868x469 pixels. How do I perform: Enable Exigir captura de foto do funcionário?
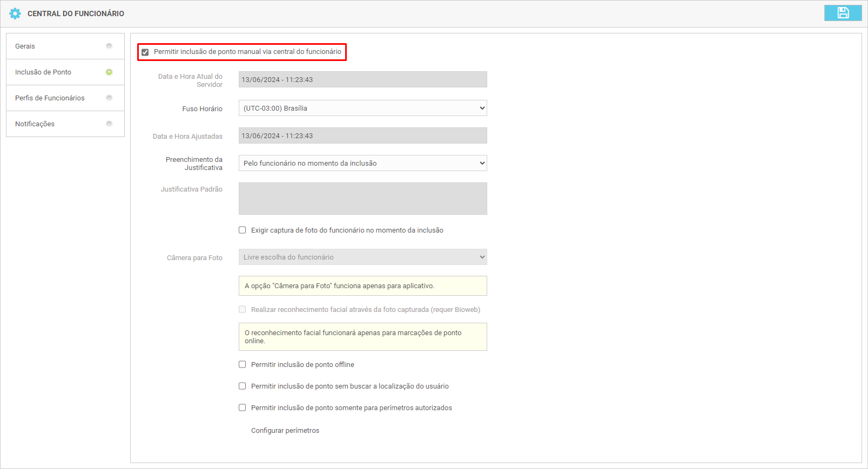click(243, 230)
